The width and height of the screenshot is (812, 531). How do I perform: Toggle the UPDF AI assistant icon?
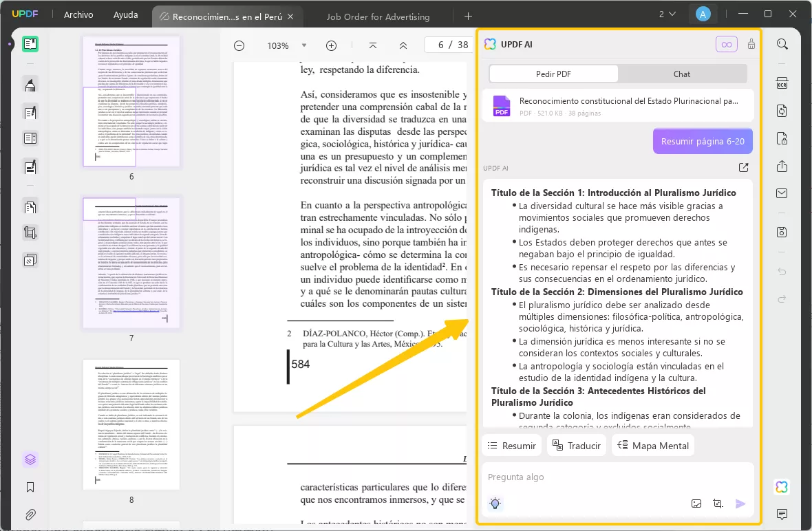782,486
